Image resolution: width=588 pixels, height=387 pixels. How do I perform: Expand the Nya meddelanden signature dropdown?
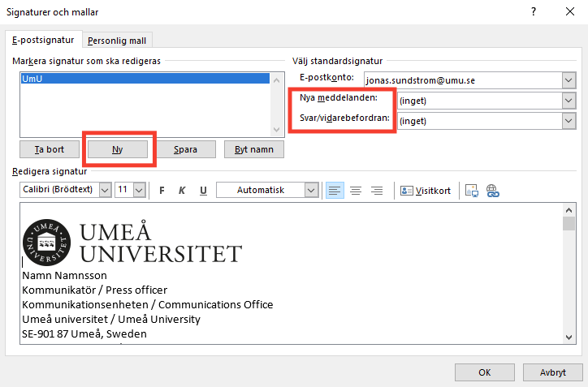point(569,101)
